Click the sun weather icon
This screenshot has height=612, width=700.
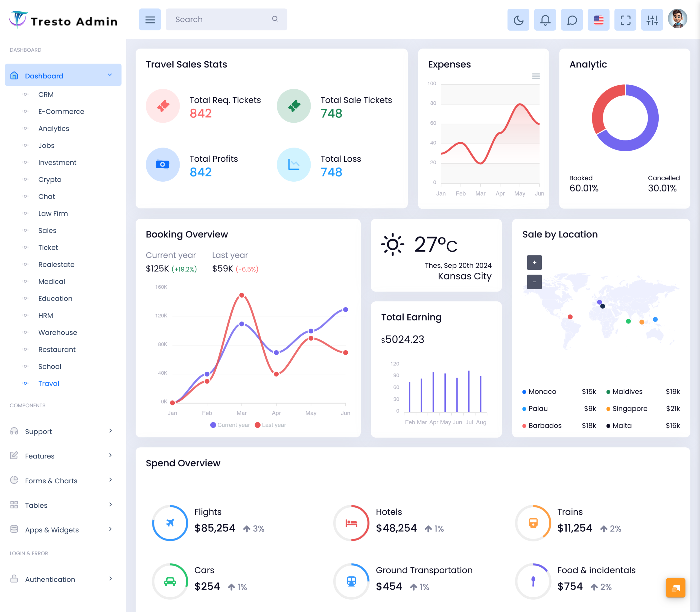click(392, 244)
